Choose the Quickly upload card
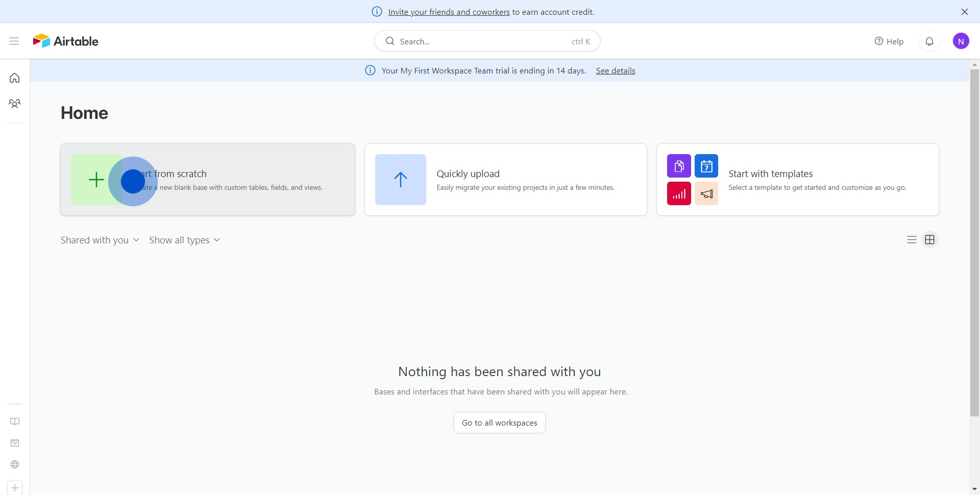Viewport: 980px width, 495px height. click(x=505, y=180)
